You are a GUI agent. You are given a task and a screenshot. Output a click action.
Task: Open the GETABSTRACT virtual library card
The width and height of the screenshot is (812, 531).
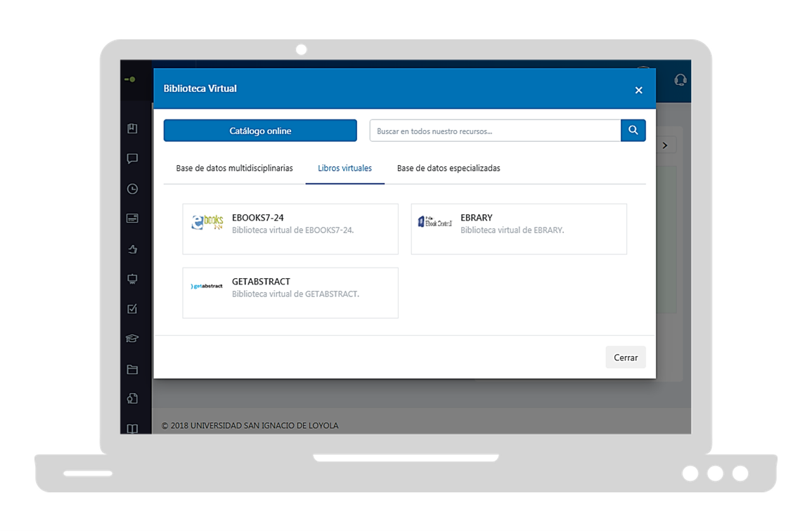click(x=290, y=293)
